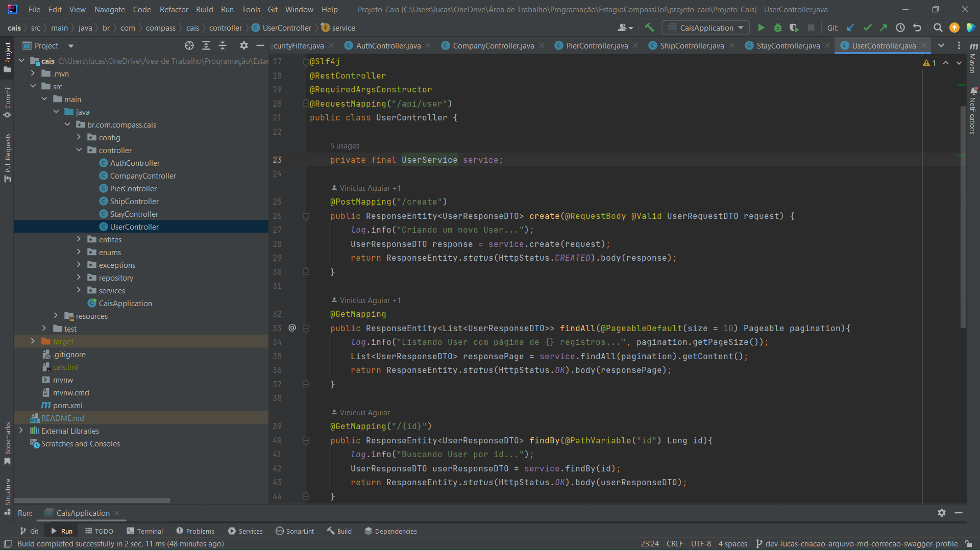The width and height of the screenshot is (980, 551).
Task: Update project with the blue Git arrow
Action: (x=850, y=28)
